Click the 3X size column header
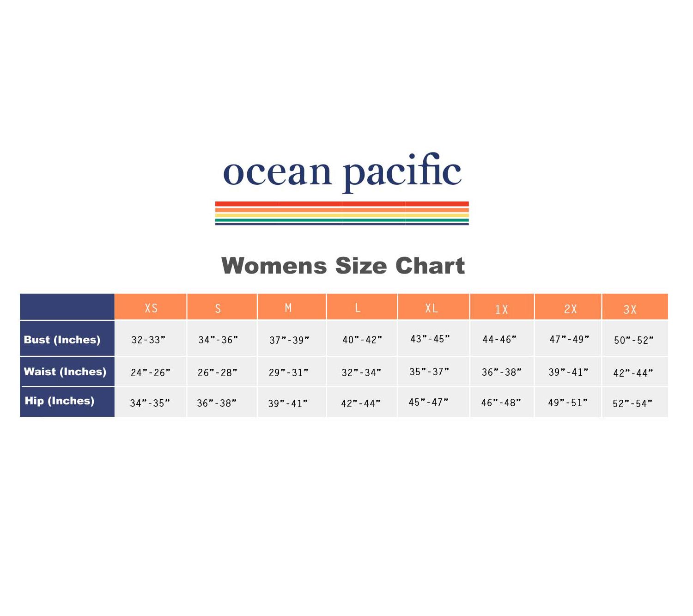This screenshot has height=616, width=693. pos(630,310)
